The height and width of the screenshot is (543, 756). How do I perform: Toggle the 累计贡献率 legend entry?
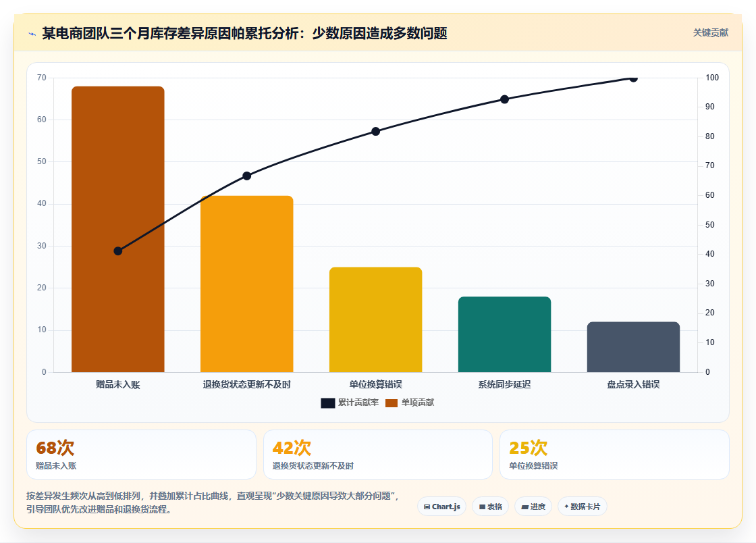(350, 403)
